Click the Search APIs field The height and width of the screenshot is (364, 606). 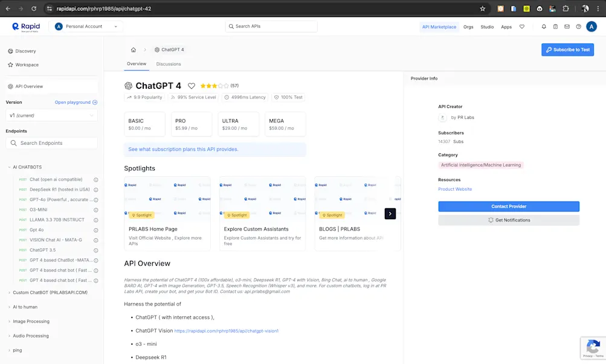271,26
